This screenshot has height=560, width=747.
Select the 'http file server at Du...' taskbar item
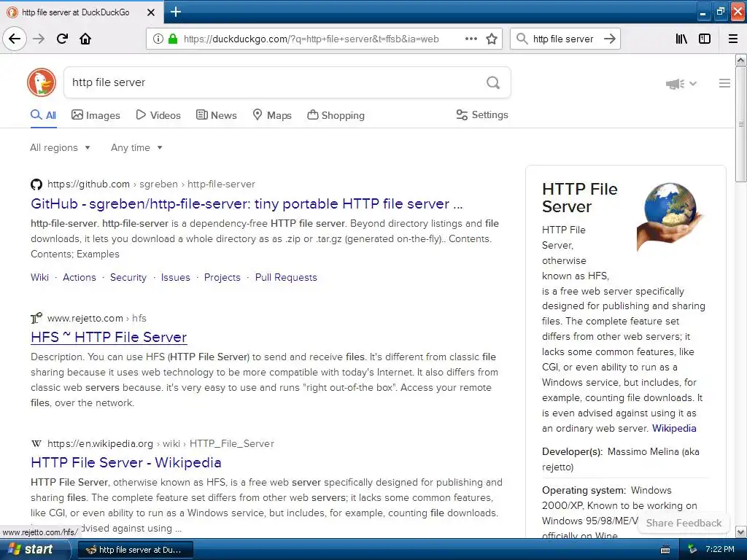click(135, 550)
